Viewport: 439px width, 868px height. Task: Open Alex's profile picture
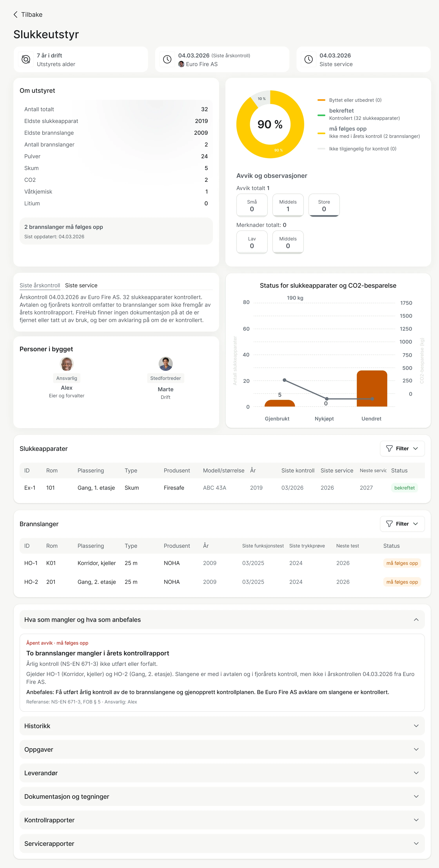tap(67, 364)
